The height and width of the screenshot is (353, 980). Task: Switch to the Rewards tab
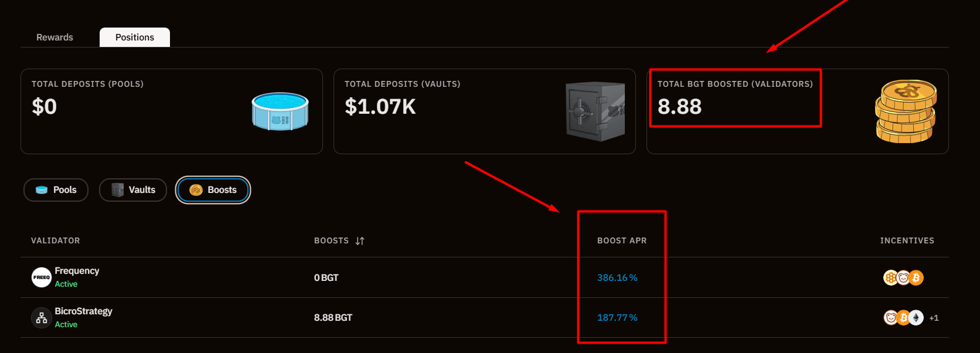click(x=55, y=37)
